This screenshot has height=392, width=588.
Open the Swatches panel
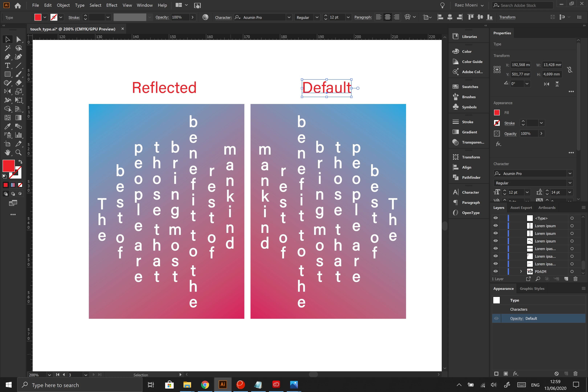click(x=470, y=87)
